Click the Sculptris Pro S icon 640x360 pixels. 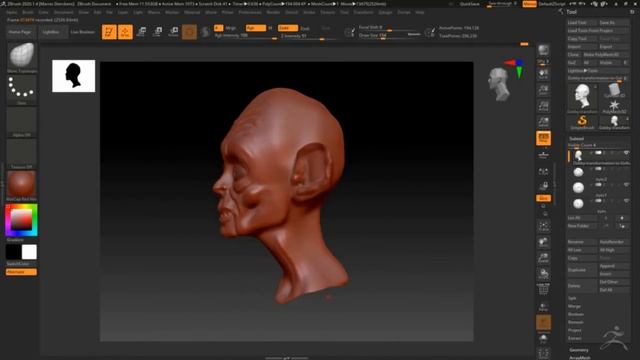pyautogui.click(x=206, y=32)
